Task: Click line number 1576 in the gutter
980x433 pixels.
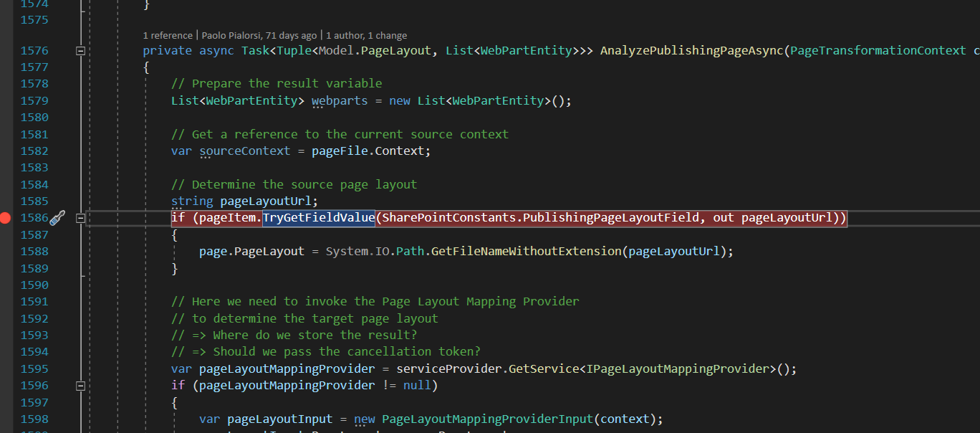Action: point(34,50)
